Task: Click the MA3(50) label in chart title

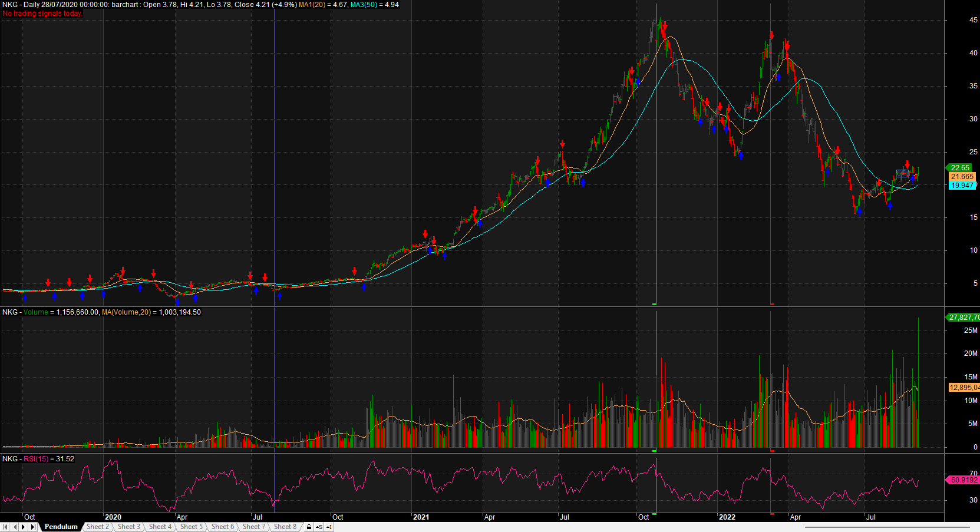Action: [365, 5]
